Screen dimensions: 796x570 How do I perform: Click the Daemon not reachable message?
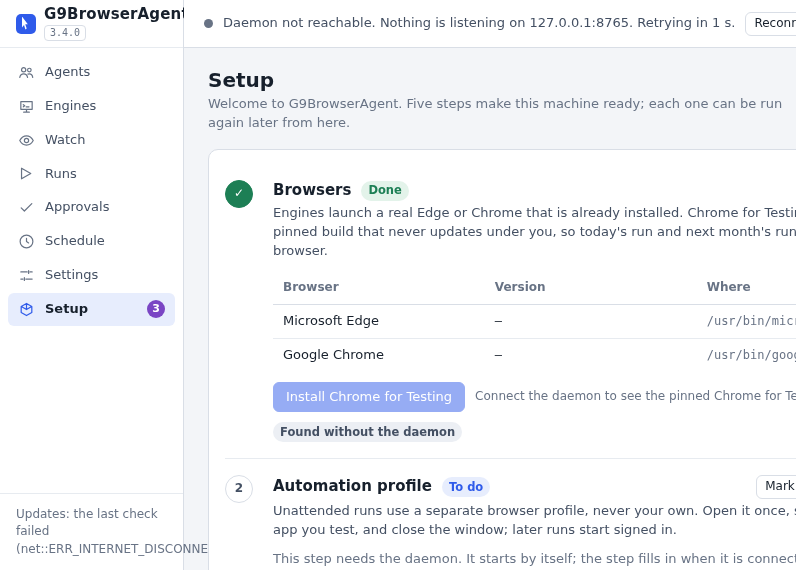479,23
